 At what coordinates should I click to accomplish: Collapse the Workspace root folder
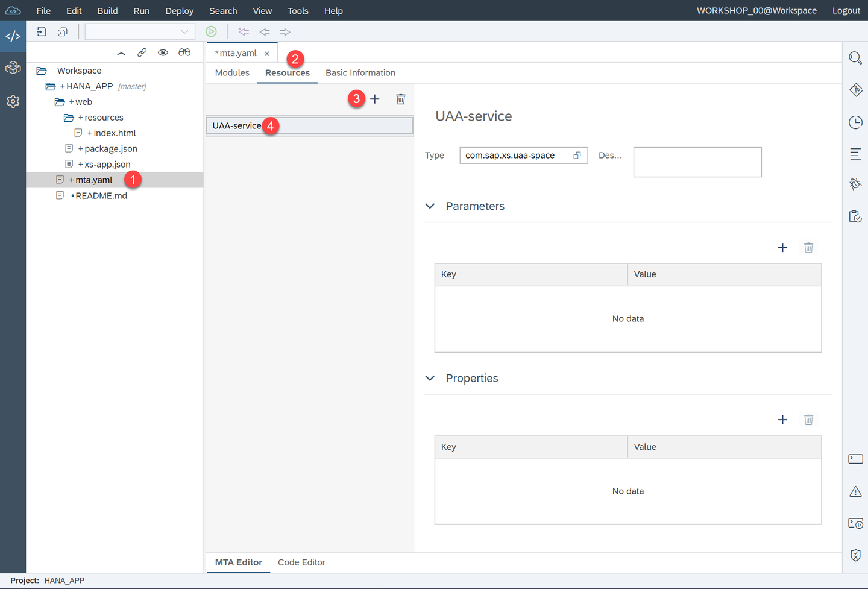pos(42,71)
